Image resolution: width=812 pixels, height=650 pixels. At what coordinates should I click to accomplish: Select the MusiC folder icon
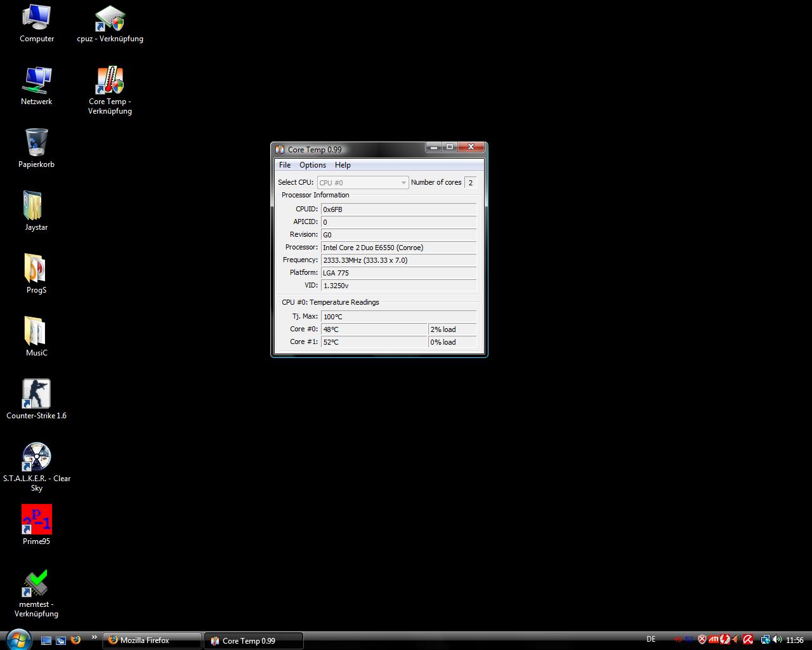(36, 338)
